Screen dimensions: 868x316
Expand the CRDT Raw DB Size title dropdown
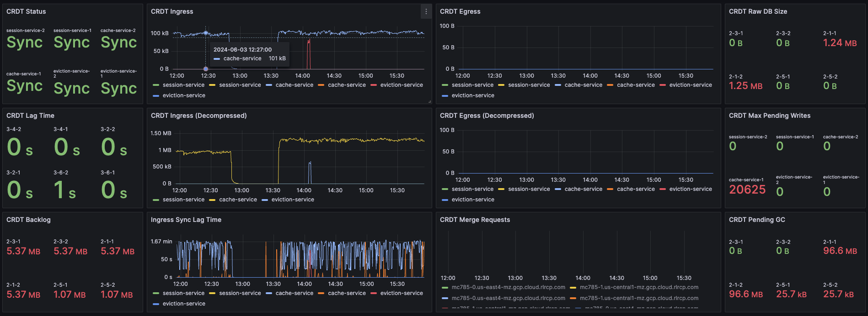pyautogui.click(x=758, y=11)
